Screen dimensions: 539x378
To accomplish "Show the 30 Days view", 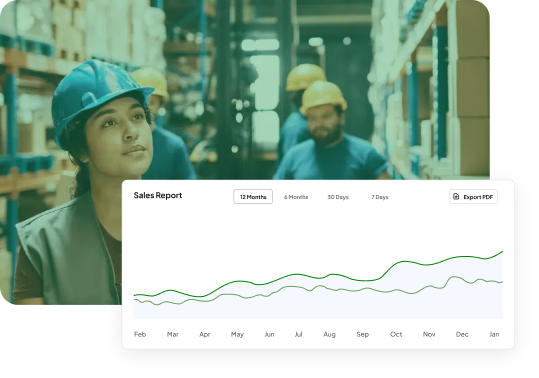I will click(338, 197).
